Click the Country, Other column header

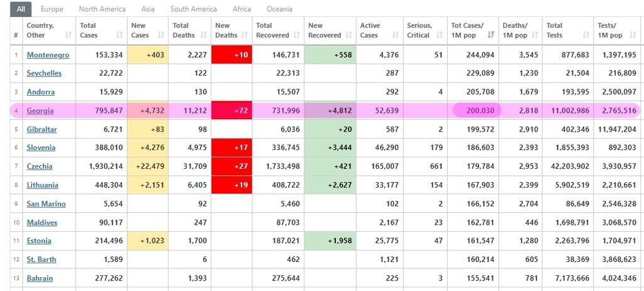40,30
